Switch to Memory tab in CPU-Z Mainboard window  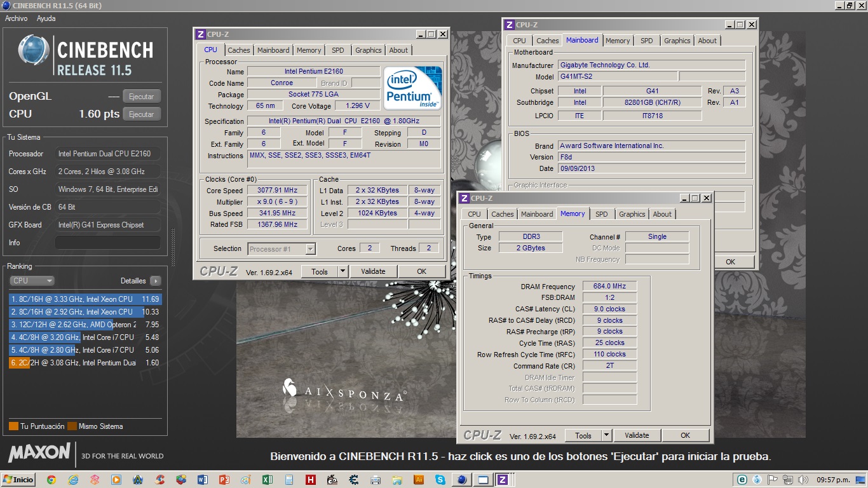coord(618,41)
